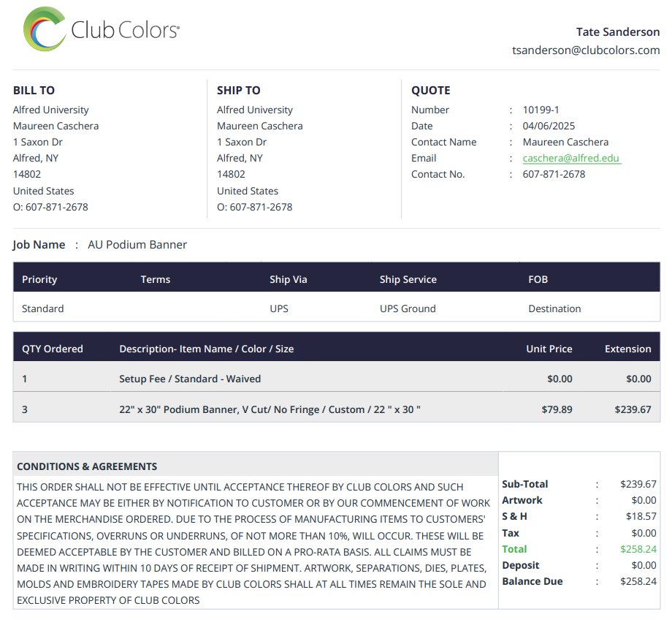Image resolution: width=672 pixels, height=625 pixels.
Task: Click the Priority column header
Action: (x=39, y=280)
